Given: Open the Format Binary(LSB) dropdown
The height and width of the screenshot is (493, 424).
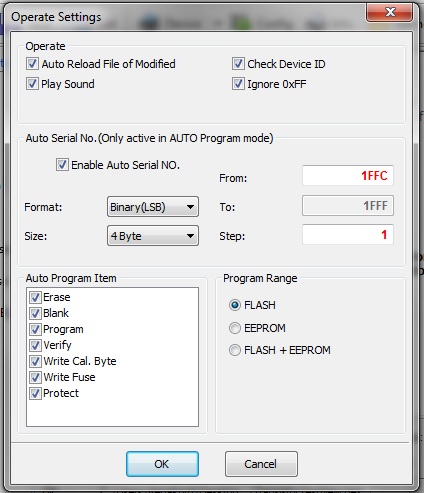Looking at the screenshot, I should 153,207.
